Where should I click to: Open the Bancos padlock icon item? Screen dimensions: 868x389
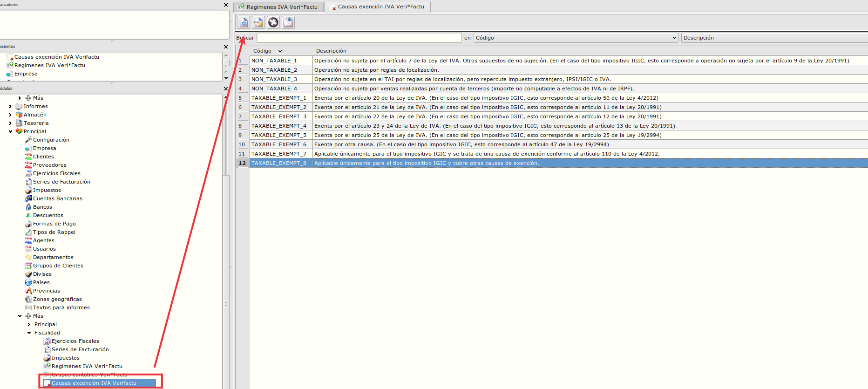pos(28,207)
